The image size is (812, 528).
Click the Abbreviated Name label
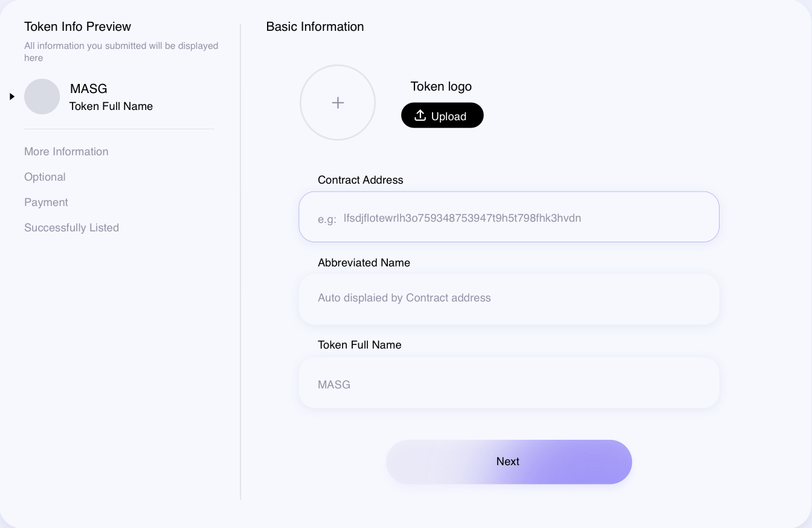pos(364,263)
